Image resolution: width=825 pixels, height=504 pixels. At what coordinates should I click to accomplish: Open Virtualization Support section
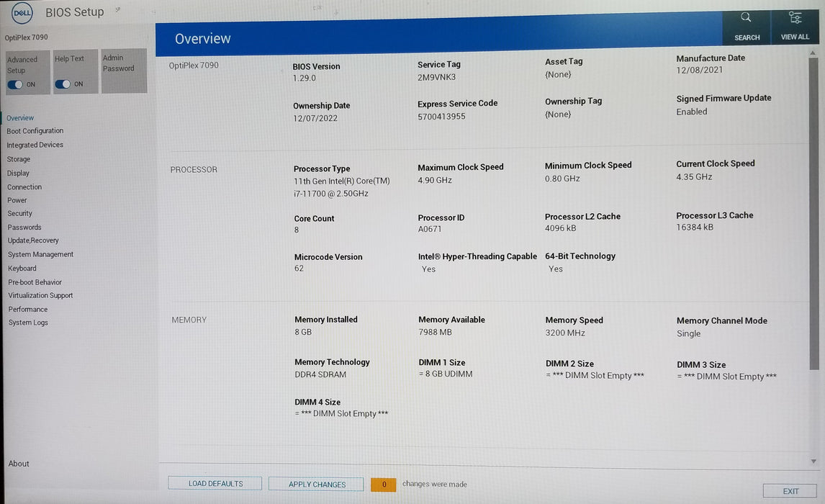(40, 296)
